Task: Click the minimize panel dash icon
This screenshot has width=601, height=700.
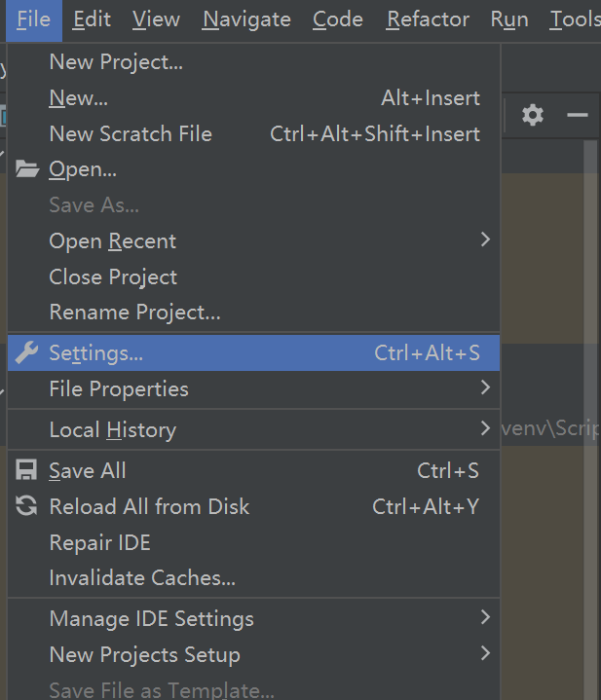Action: coord(578,115)
